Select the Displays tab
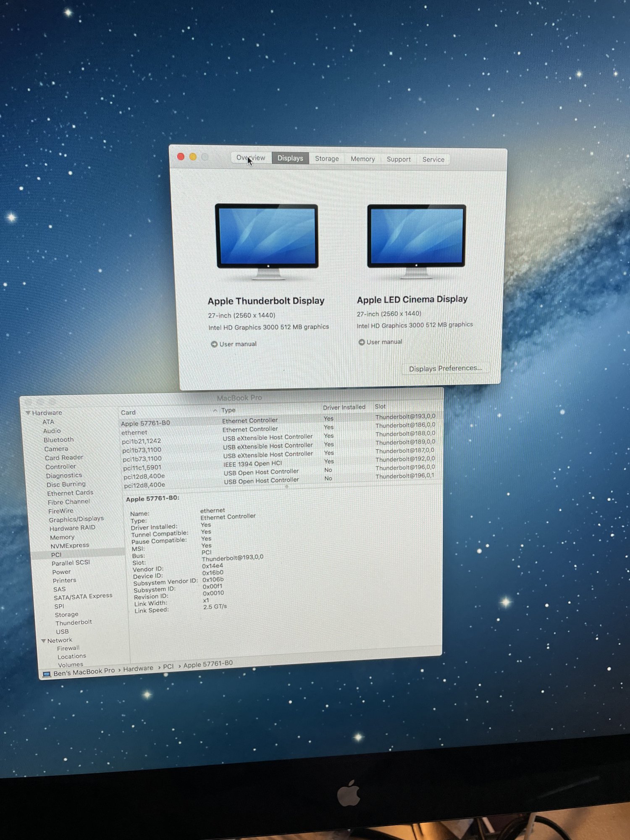Image resolution: width=630 pixels, height=840 pixels. coord(290,158)
